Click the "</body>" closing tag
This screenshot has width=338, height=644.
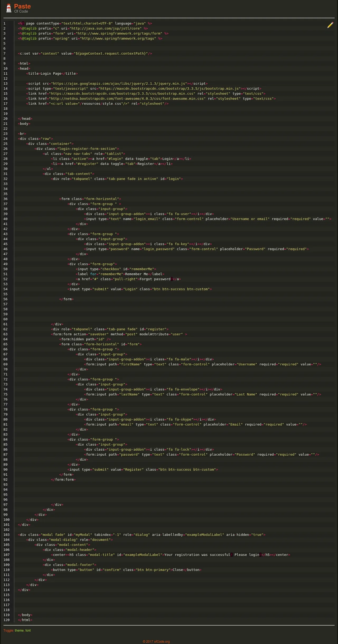click(x=25, y=615)
